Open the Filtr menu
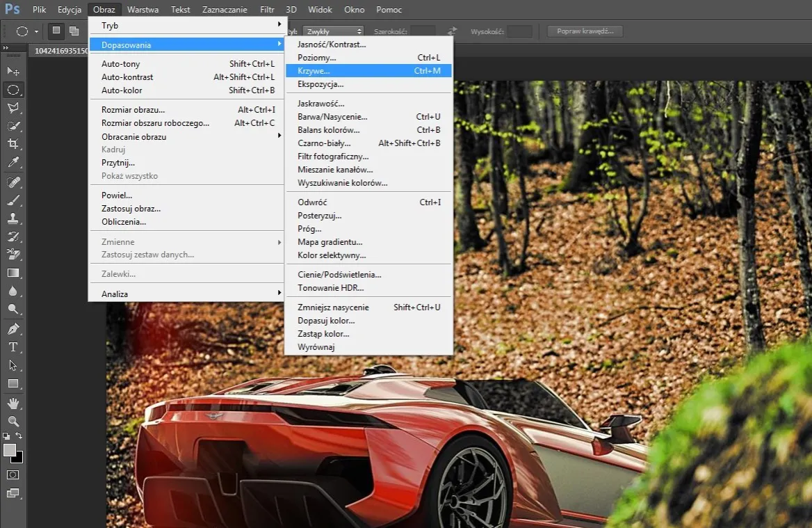This screenshot has width=812, height=528. (x=266, y=9)
